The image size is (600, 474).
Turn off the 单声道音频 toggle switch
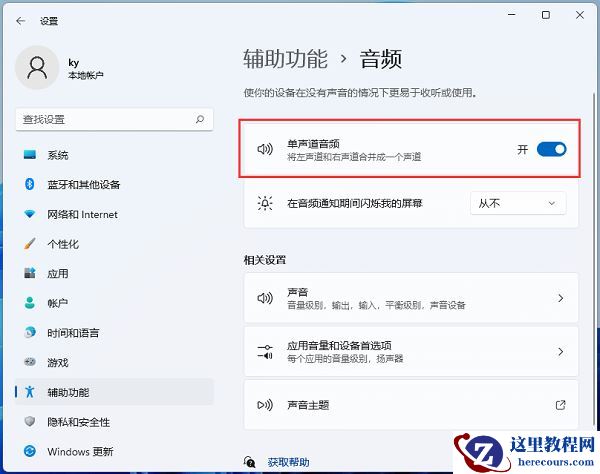[x=551, y=149]
